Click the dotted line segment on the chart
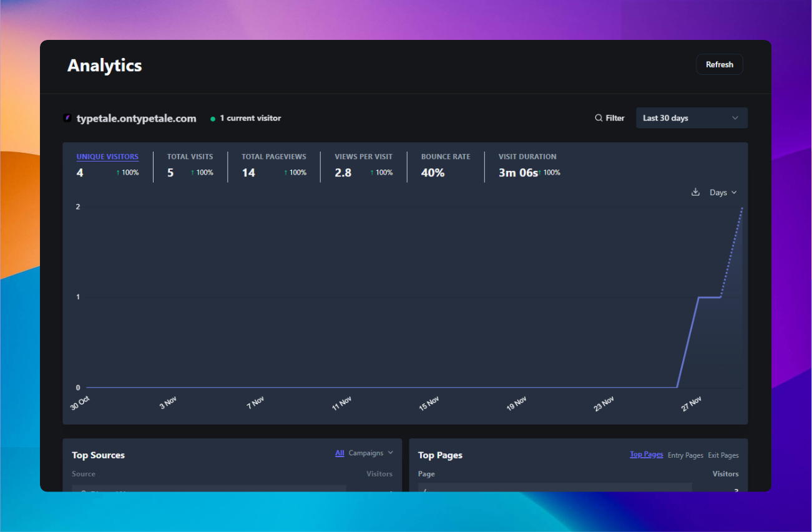 732,252
